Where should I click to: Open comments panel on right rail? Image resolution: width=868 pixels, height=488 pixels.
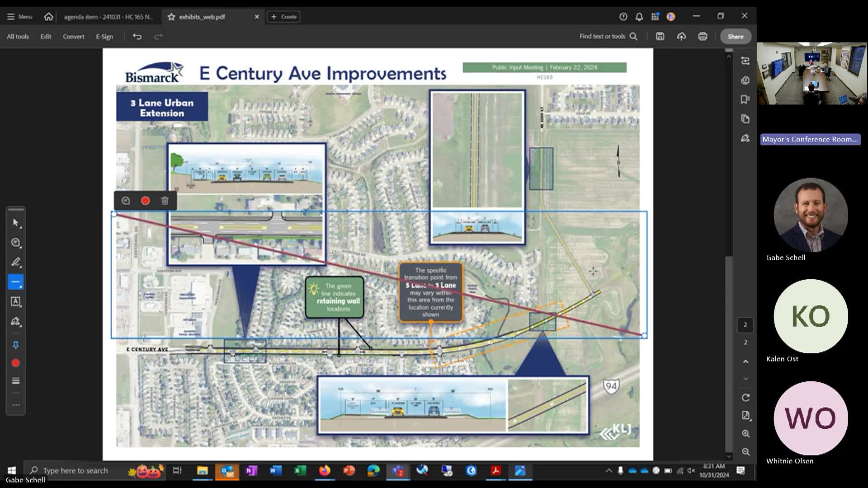tap(745, 80)
